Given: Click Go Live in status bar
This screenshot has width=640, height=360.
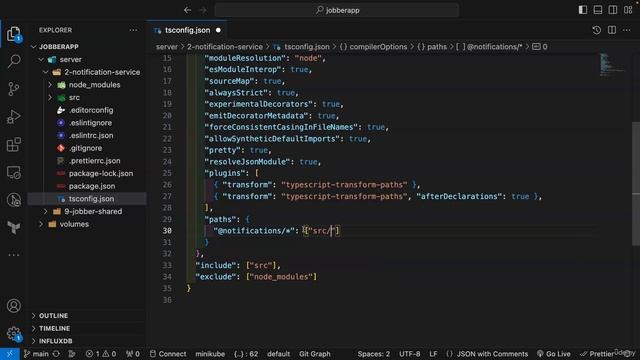Looking at the screenshot, I should (x=553, y=354).
